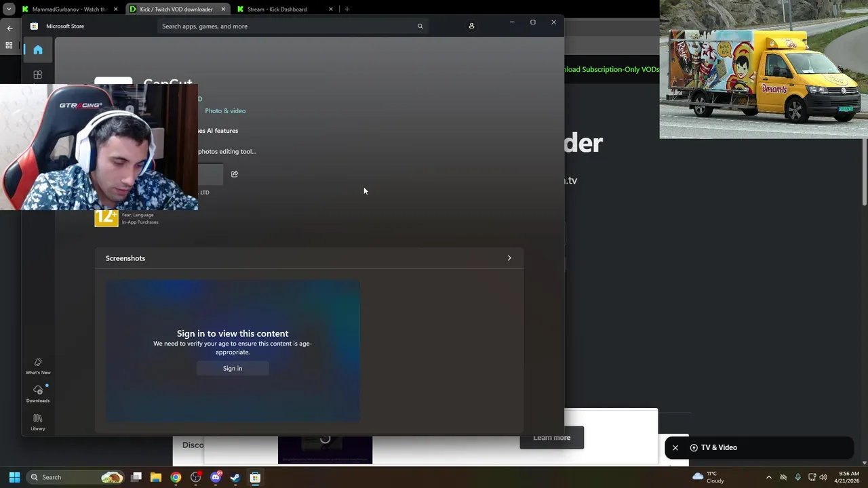Open the weather widget showing 11°C Cloudy
This screenshot has height=488, width=868.
[x=708, y=477]
